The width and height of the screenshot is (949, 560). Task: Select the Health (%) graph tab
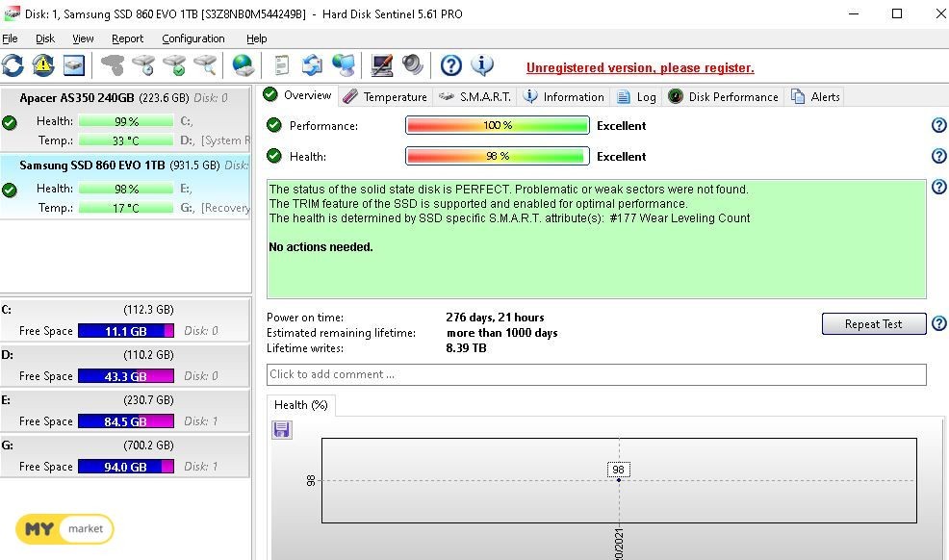click(301, 405)
